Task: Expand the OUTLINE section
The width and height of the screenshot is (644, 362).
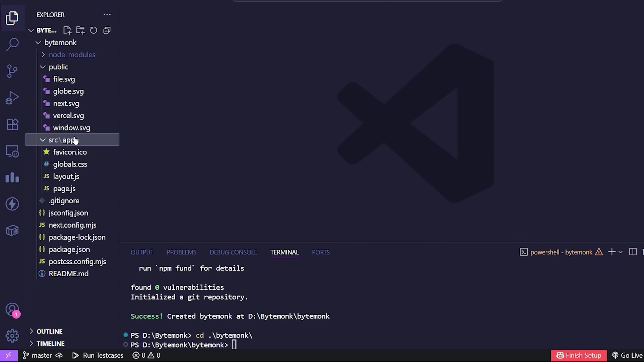Action: tap(49, 331)
